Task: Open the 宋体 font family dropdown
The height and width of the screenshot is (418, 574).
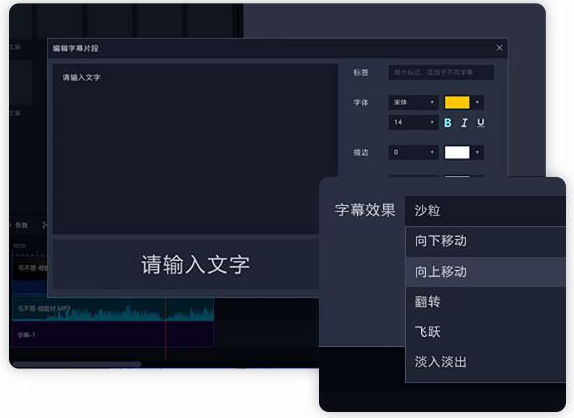Action: 413,102
